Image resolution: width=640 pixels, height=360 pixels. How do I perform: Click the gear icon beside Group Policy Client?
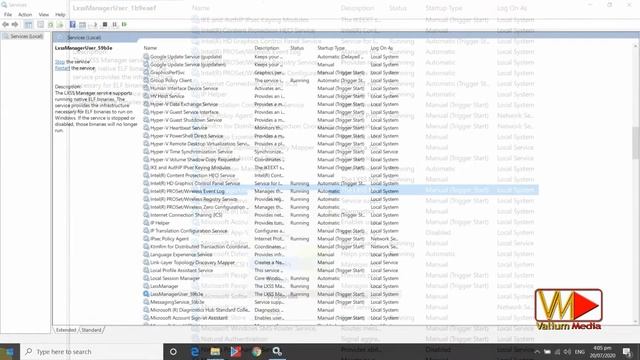click(x=146, y=80)
